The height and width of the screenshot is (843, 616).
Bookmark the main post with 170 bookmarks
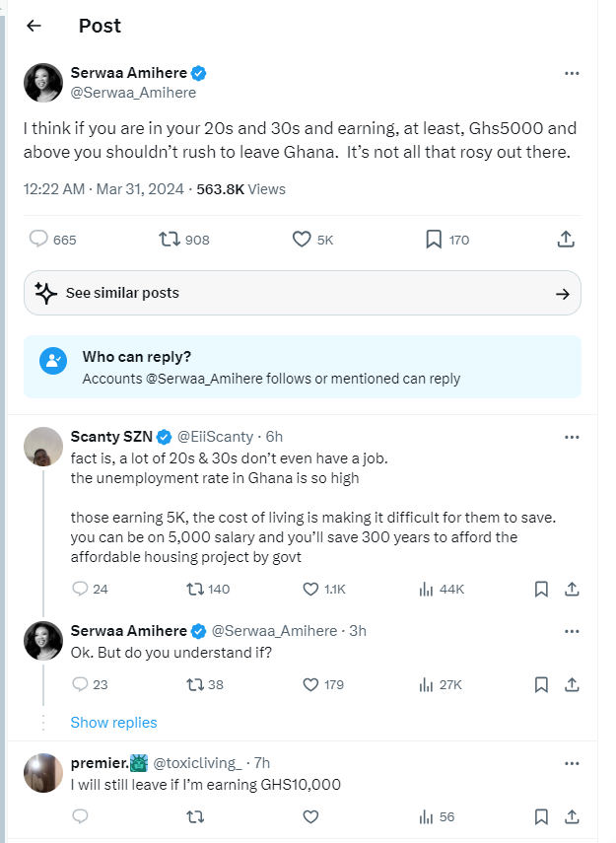point(434,240)
